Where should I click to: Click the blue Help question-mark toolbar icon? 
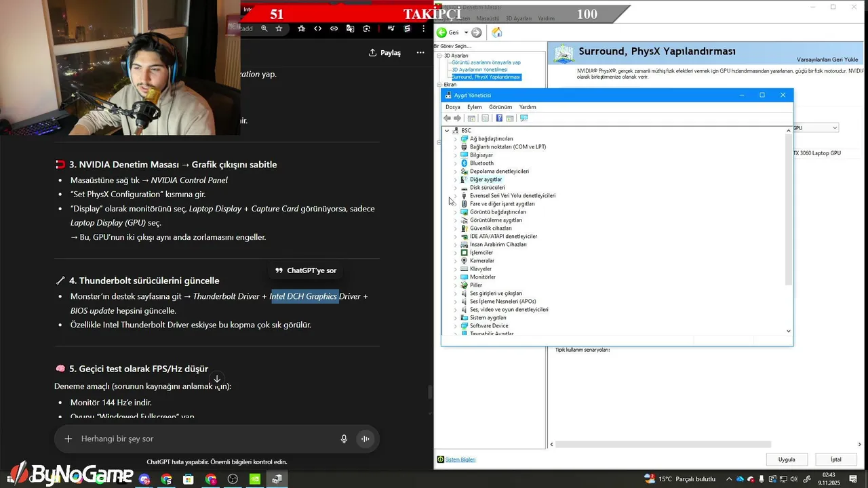coord(499,118)
